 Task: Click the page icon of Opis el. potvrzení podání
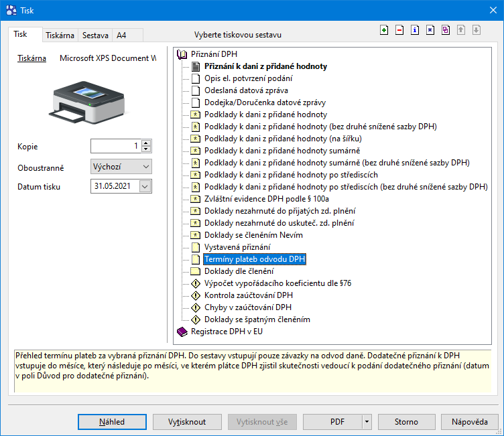196,78
